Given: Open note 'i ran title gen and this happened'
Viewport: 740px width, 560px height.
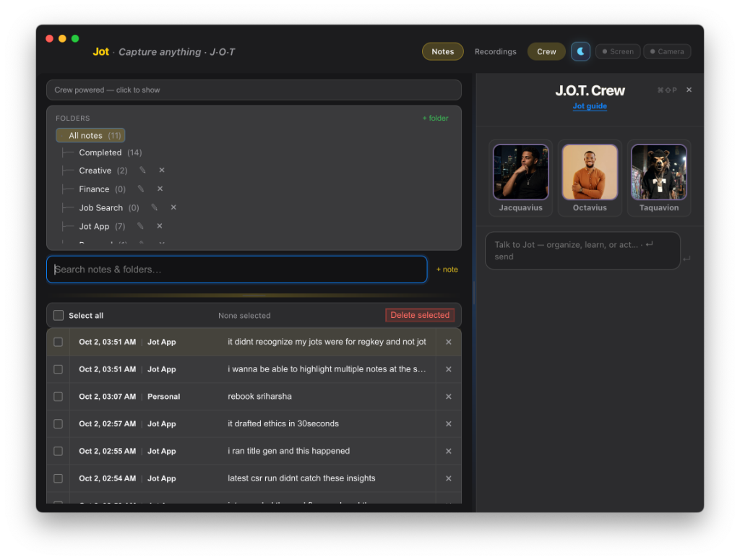Looking at the screenshot, I should pyautogui.click(x=289, y=451).
